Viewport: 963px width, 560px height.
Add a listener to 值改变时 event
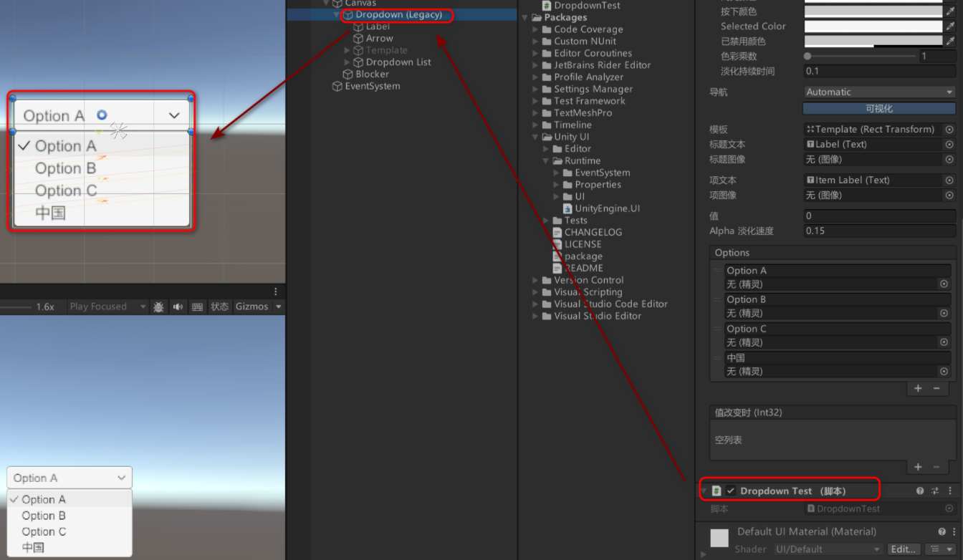point(918,467)
